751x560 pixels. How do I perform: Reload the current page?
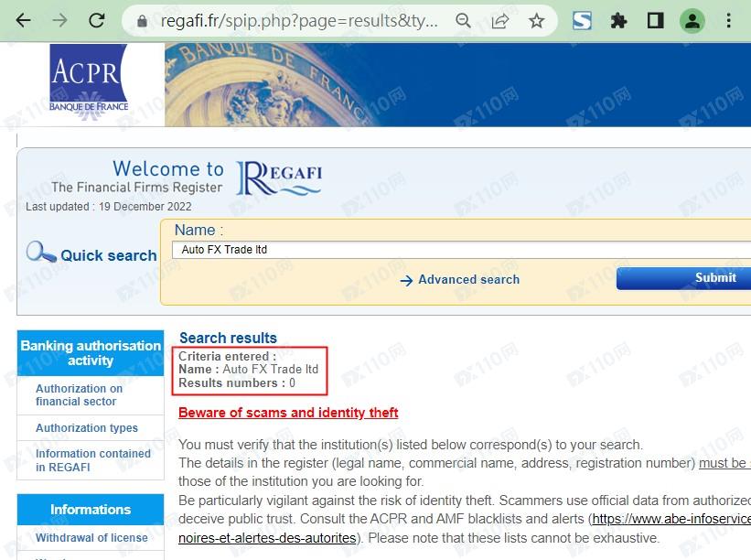pyautogui.click(x=96, y=20)
